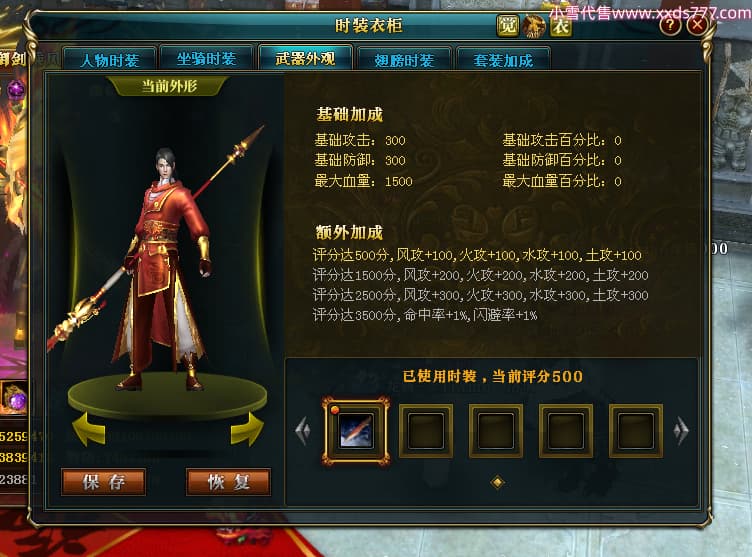The height and width of the screenshot is (557, 752).
Task: Open the help question mark icon
Action: (x=670, y=25)
